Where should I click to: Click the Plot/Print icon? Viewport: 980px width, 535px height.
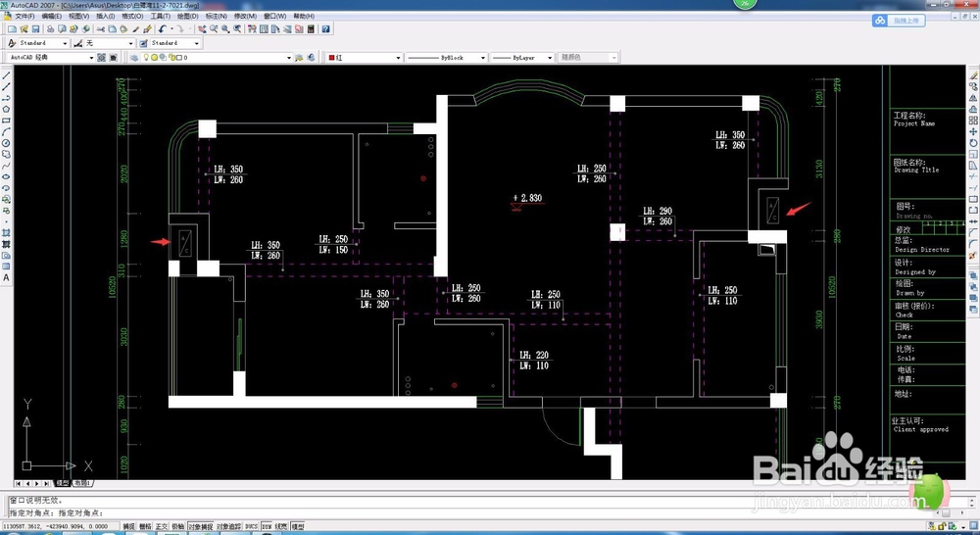click(x=51, y=29)
